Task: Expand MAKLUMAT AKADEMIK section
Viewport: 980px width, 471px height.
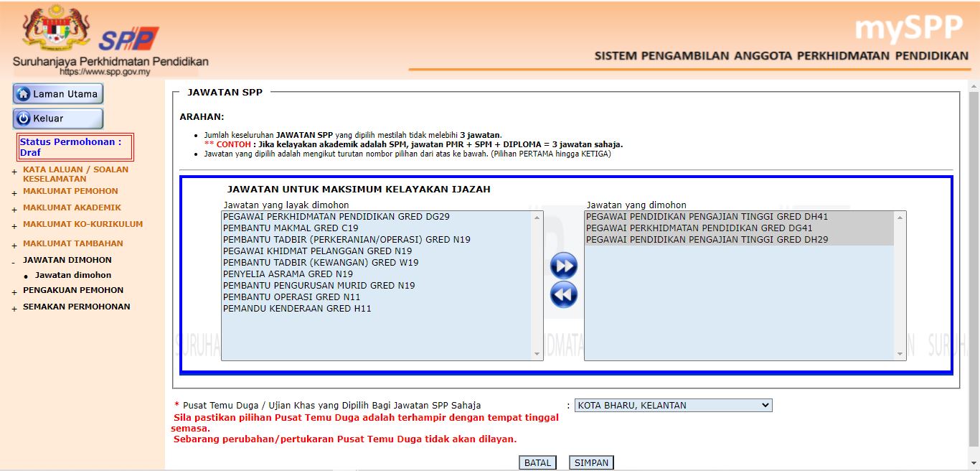Action: 72,207
